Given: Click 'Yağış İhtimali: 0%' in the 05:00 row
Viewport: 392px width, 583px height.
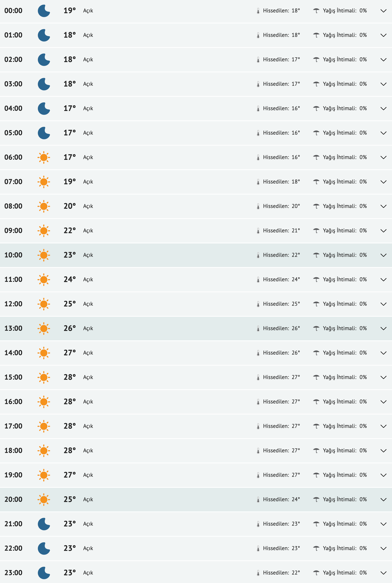Looking at the screenshot, I should click(344, 133).
